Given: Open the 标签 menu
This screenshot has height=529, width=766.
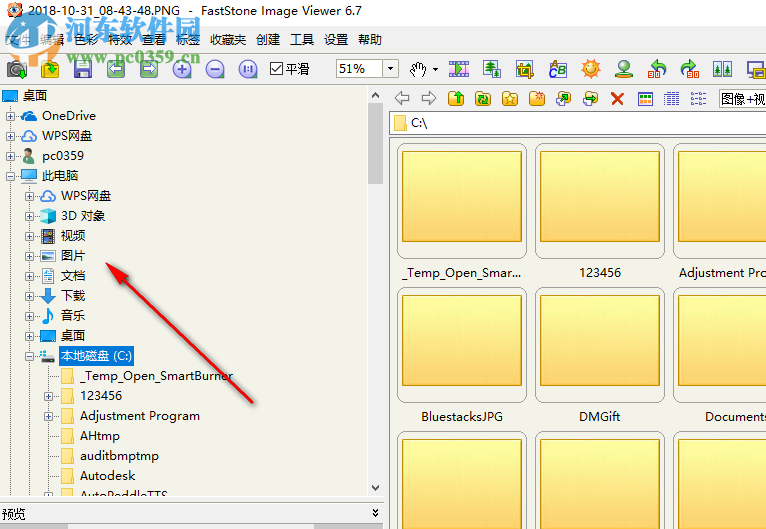Looking at the screenshot, I should pos(188,40).
